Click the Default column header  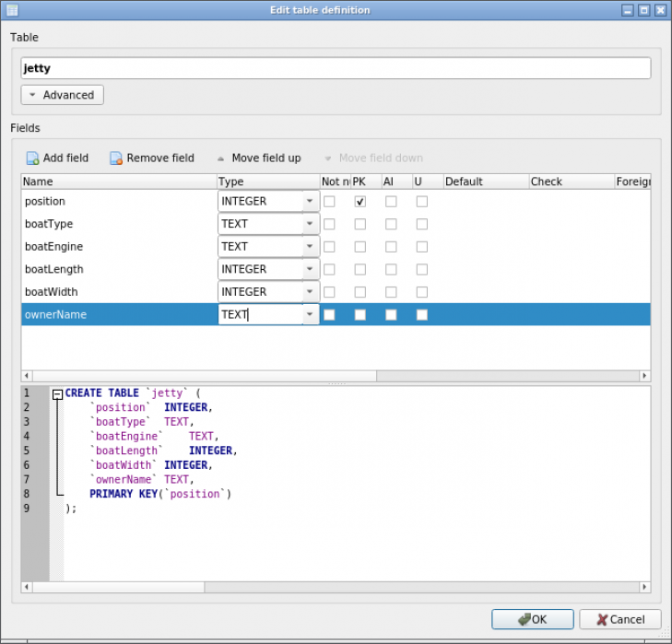[x=486, y=181]
